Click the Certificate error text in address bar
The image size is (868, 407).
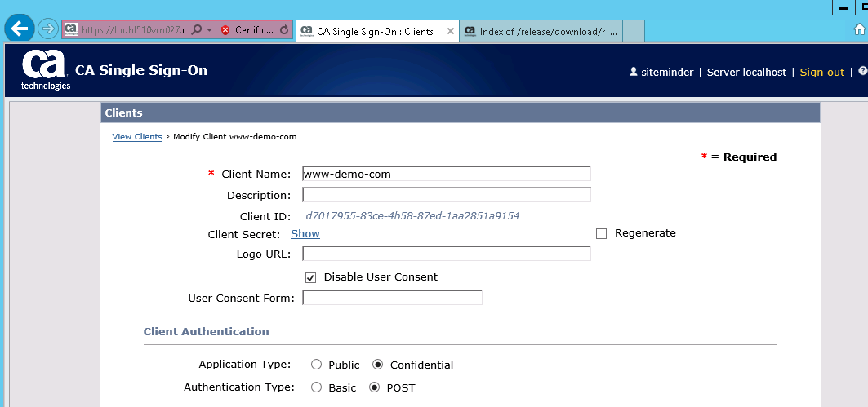coord(254,30)
